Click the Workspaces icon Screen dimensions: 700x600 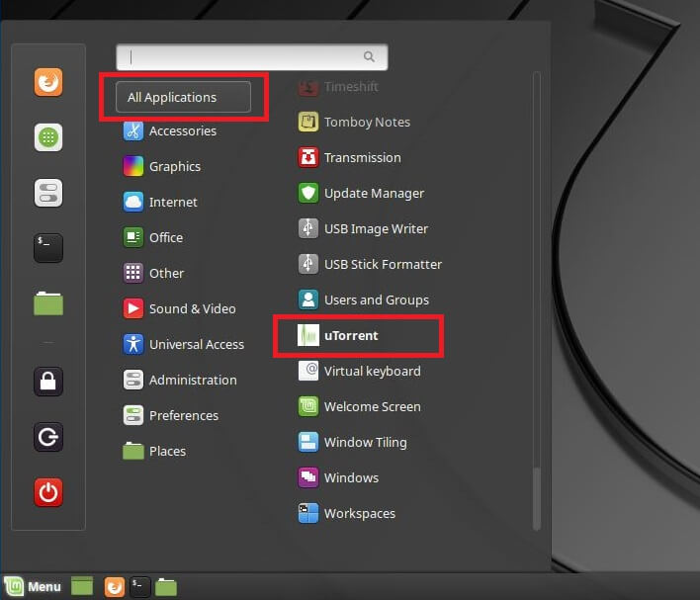[x=308, y=513]
